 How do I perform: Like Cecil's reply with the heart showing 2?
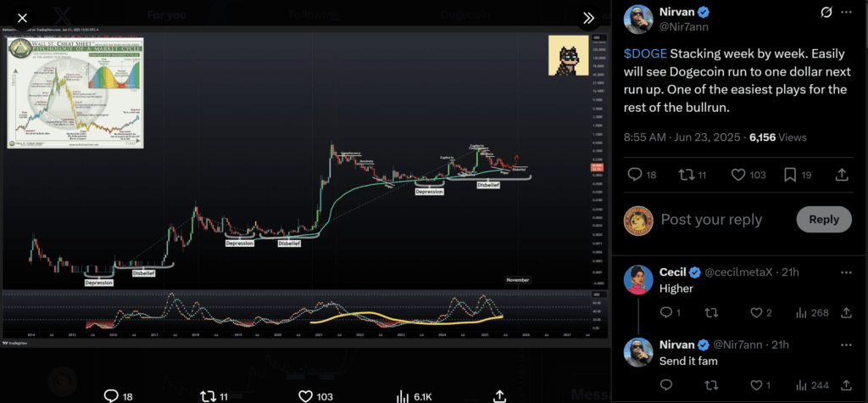[x=760, y=313]
